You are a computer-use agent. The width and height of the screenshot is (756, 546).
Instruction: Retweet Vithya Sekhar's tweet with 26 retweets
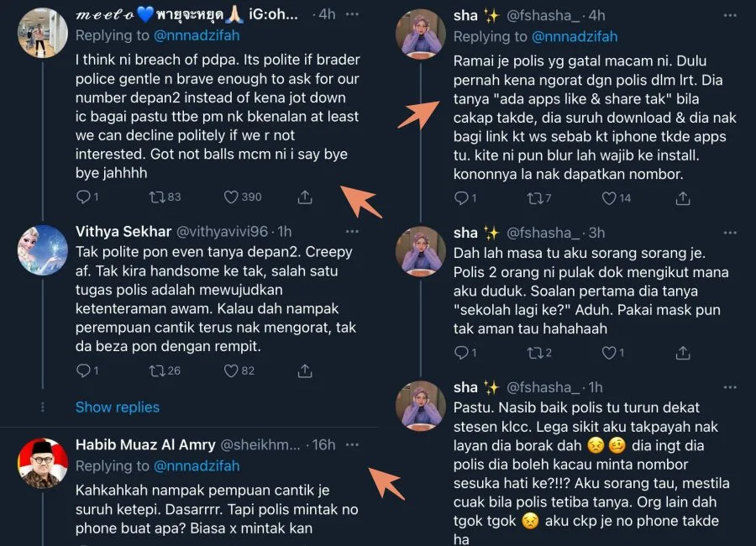tap(157, 370)
